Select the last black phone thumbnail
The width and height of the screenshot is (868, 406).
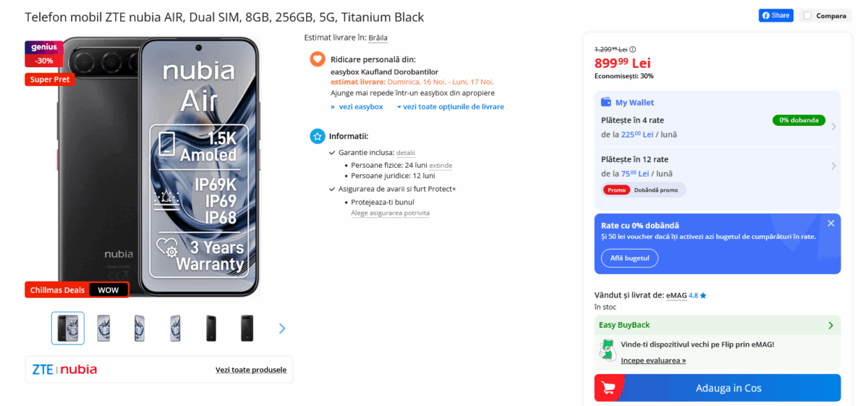click(x=247, y=329)
